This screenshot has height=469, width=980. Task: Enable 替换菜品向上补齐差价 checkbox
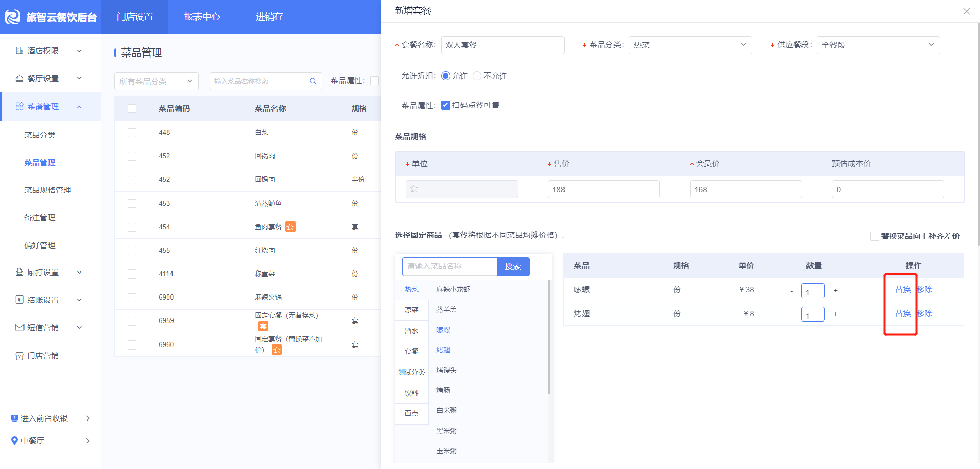pos(874,236)
